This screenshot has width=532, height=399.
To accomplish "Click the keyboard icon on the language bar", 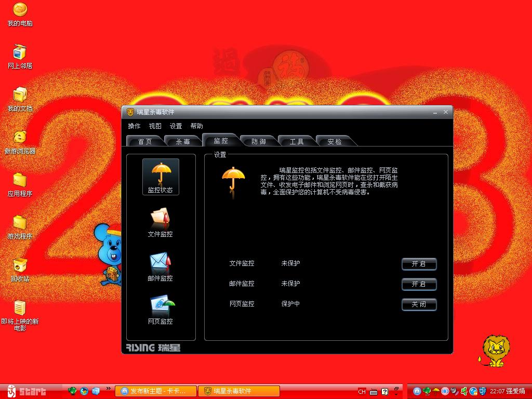I will 374,392.
